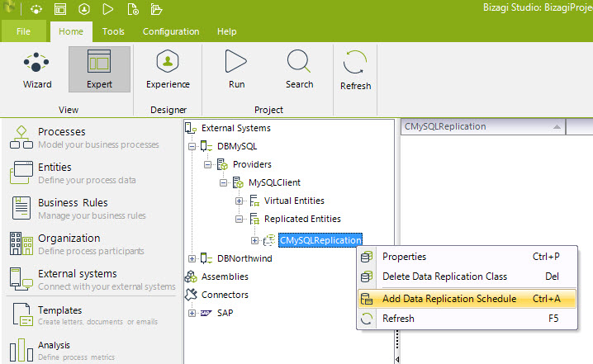Choose Refresh in context menu
Image resolution: width=593 pixels, height=364 pixels.
[x=467, y=319]
